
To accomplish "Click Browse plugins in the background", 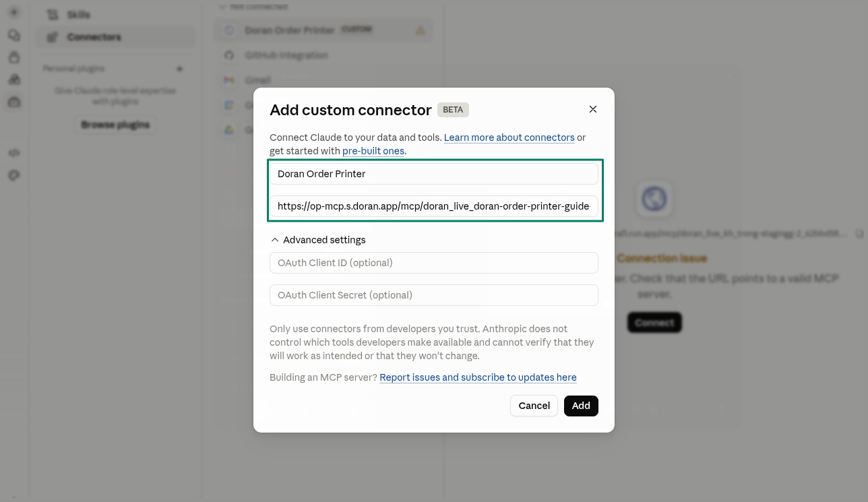I will [x=115, y=125].
